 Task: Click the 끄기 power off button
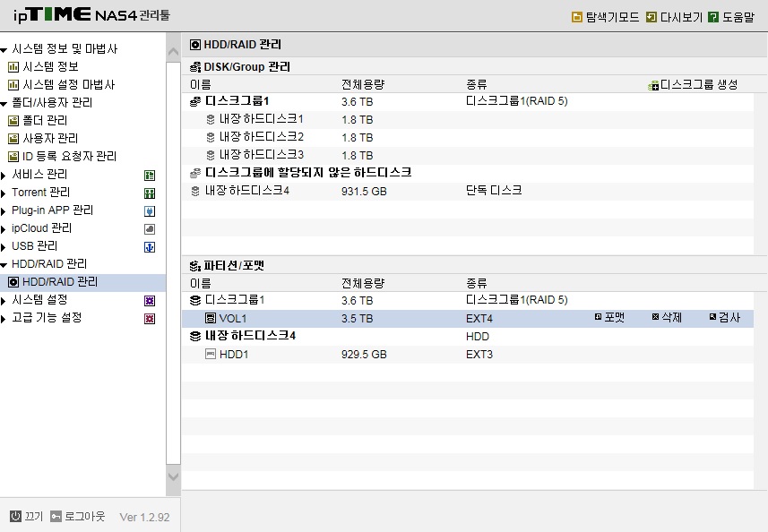[27, 517]
